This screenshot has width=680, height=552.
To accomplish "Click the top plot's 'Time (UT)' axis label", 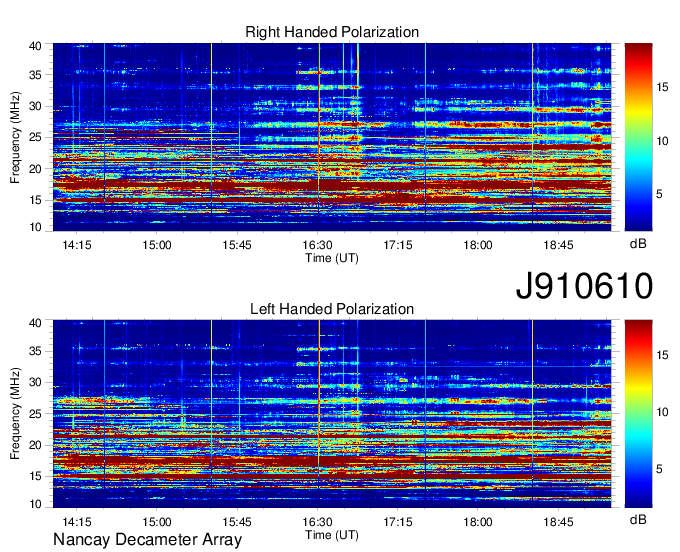I will pos(332,258).
